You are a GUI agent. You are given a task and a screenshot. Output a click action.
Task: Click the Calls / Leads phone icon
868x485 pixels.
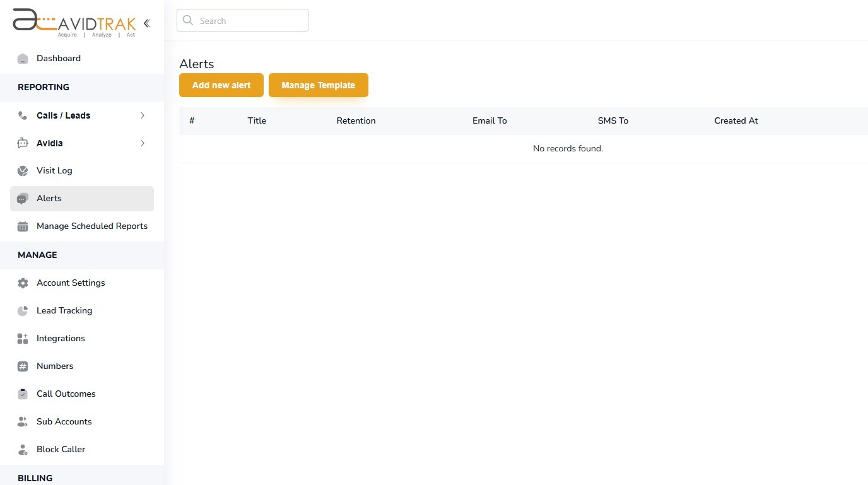(x=23, y=115)
